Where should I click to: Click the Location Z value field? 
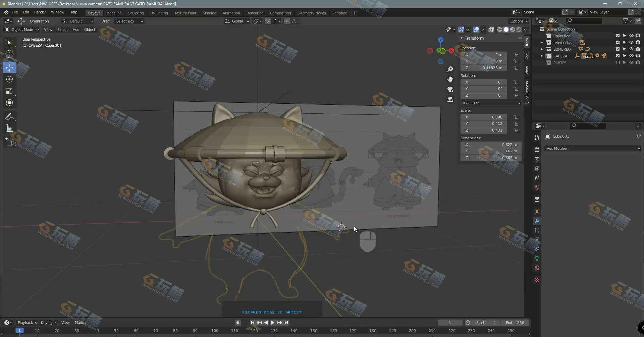point(483,68)
